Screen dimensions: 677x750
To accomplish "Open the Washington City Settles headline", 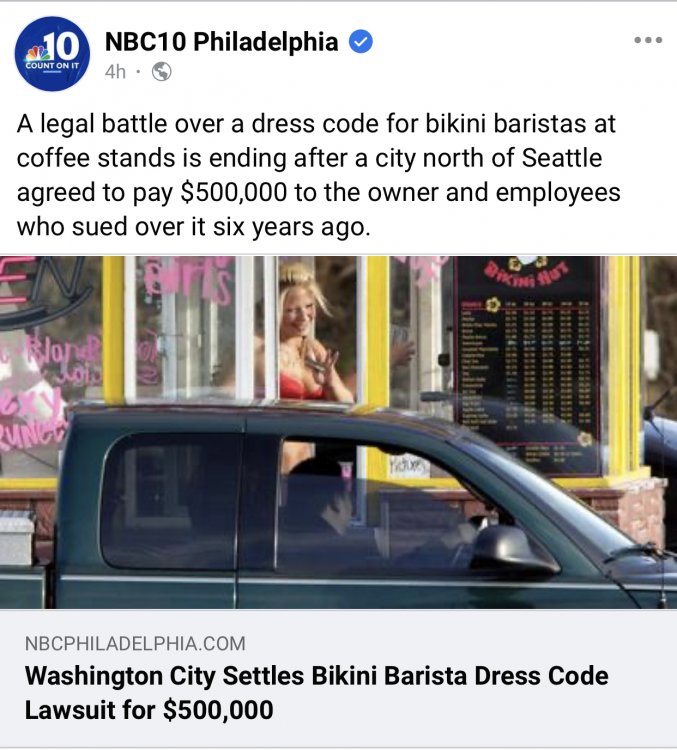I will pyautogui.click(x=316, y=692).
